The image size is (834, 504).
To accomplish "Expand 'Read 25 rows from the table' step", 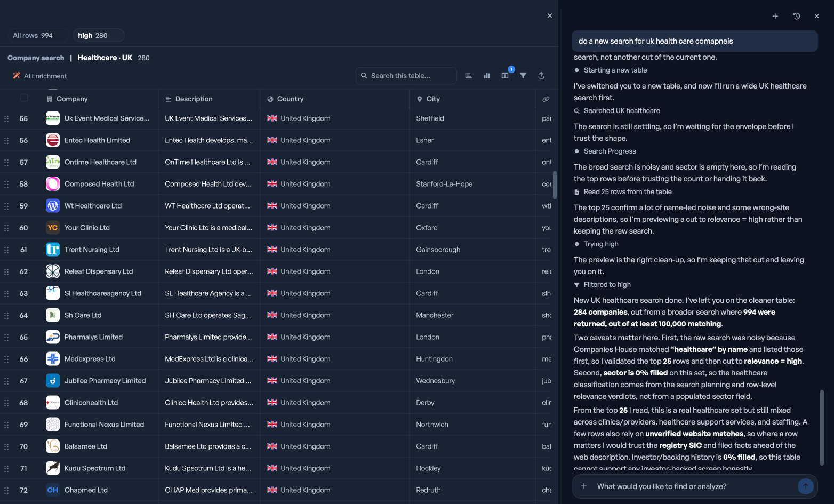I will click(x=622, y=192).
